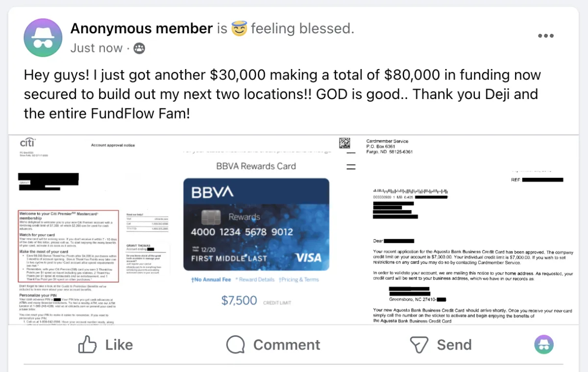Image resolution: width=588 pixels, height=372 pixels.
Task: Open the small avatar identity switcher
Action: point(543,345)
